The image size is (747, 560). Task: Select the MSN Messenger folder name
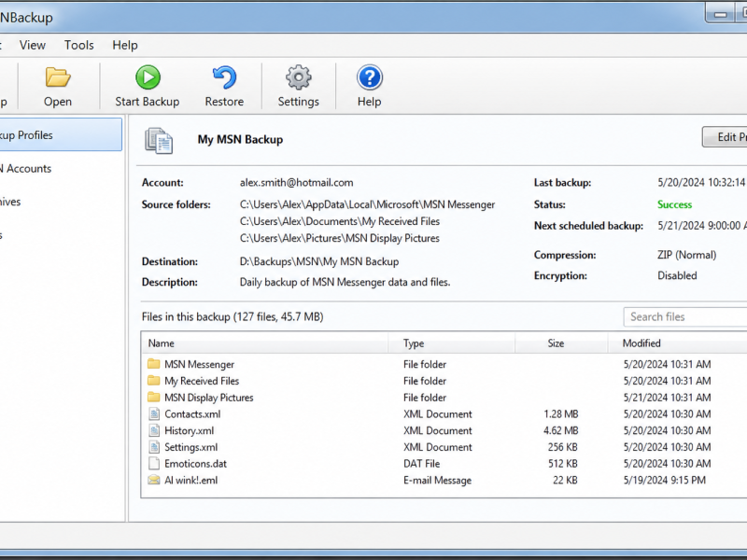pyautogui.click(x=199, y=364)
